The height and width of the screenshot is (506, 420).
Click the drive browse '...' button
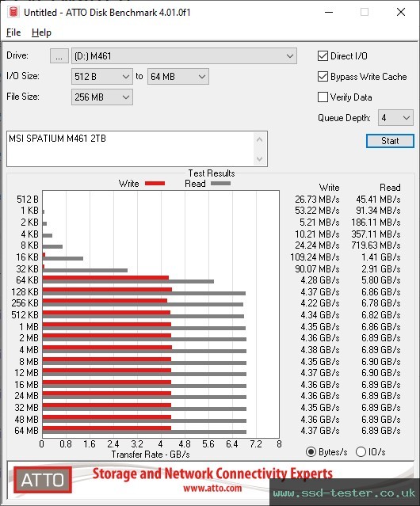pyautogui.click(x=59, y=56)
